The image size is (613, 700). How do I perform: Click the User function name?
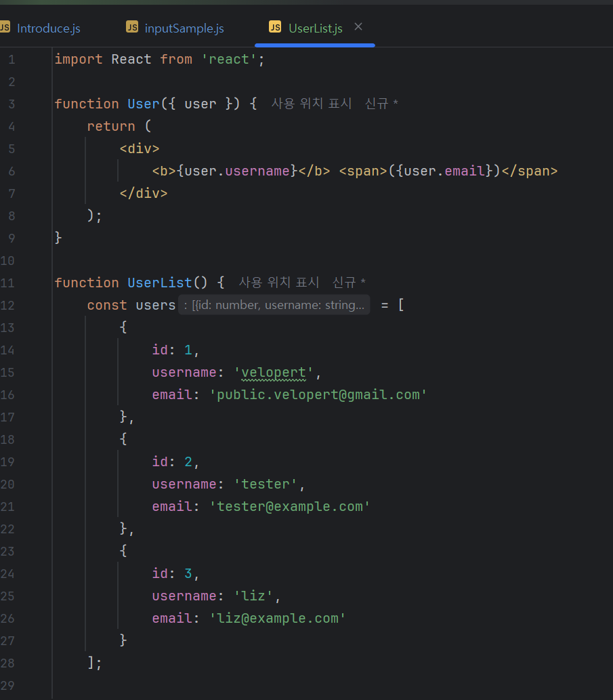tap(143, 104)
